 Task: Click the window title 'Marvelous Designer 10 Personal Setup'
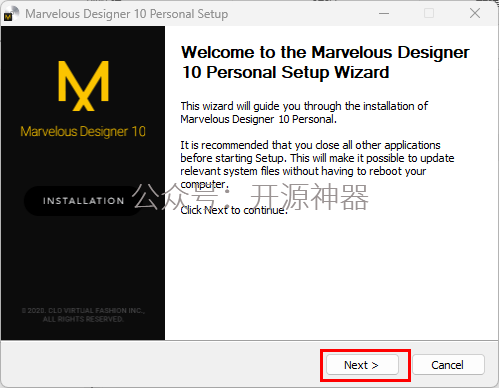tap(127, 14)
